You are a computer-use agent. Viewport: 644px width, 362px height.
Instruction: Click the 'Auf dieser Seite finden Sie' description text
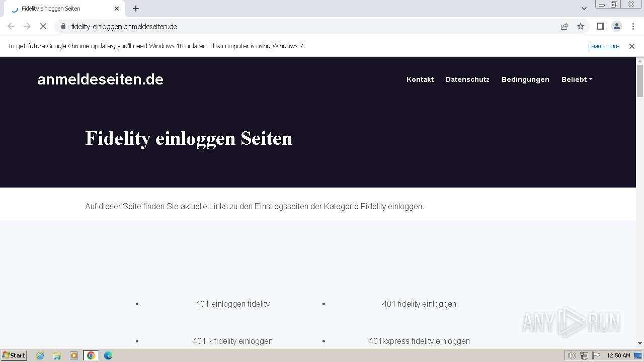pos(255,207)
